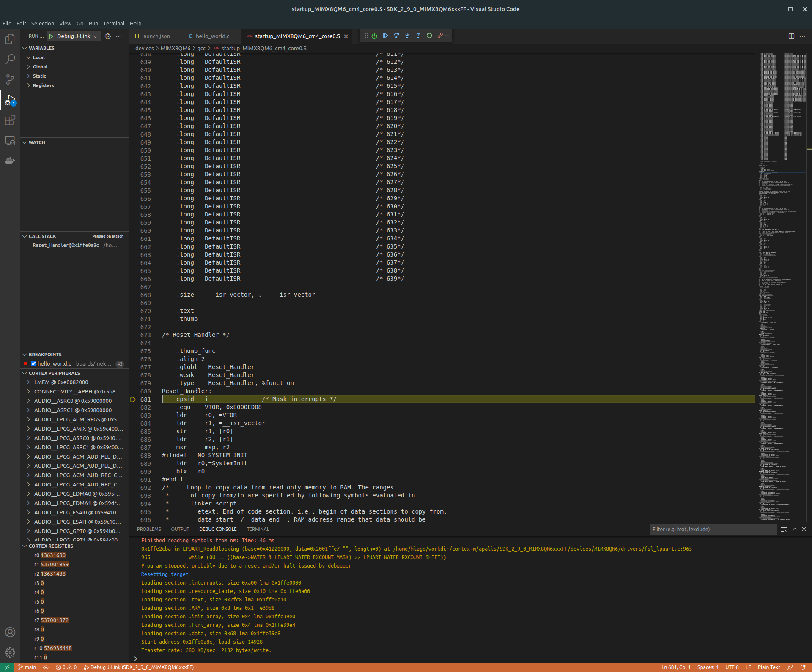Viewport: 812px width, 672px height.
Task: Switch to the TERMINAL panel tab
Action: coord(258,530)
